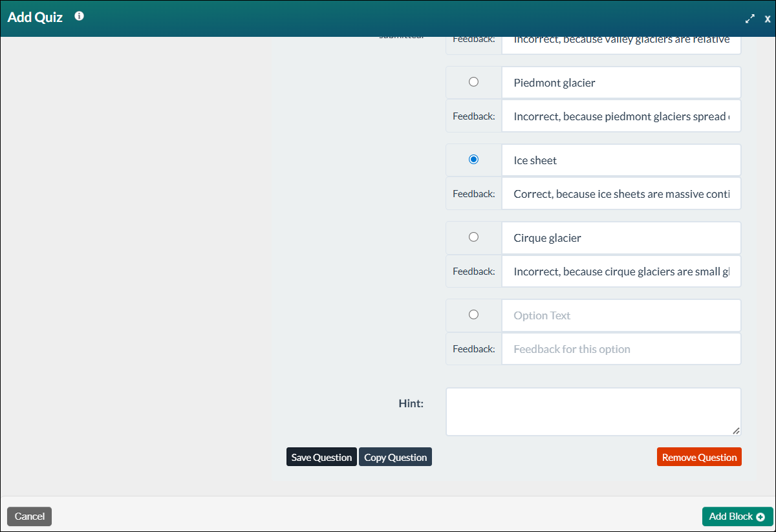Viewport: 776px width, 532px height.
Task: Edit the feedback text for Ice sheet
Action: (621, 193)
